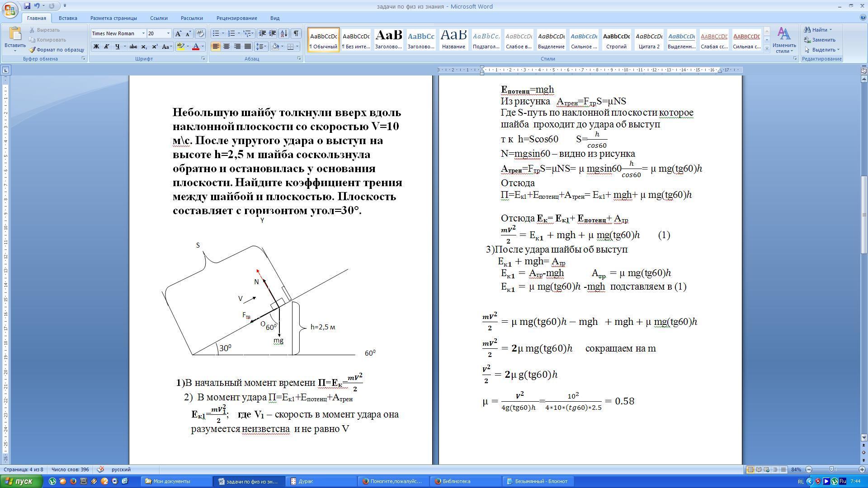Viewport: 868px width, 488px height.
Task: Click the Sort (A-Я) icon
Action: pyautogui.click(x=284, y=33)
